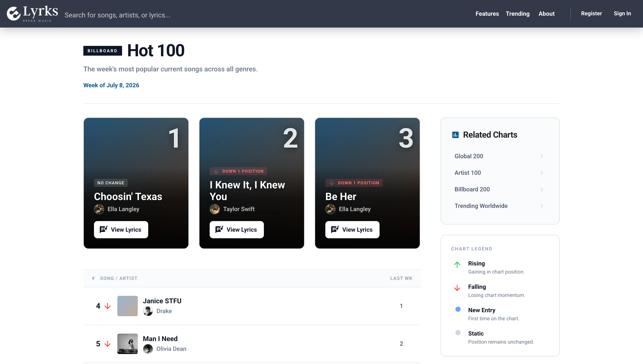Open the Man I Need song title

160,339
